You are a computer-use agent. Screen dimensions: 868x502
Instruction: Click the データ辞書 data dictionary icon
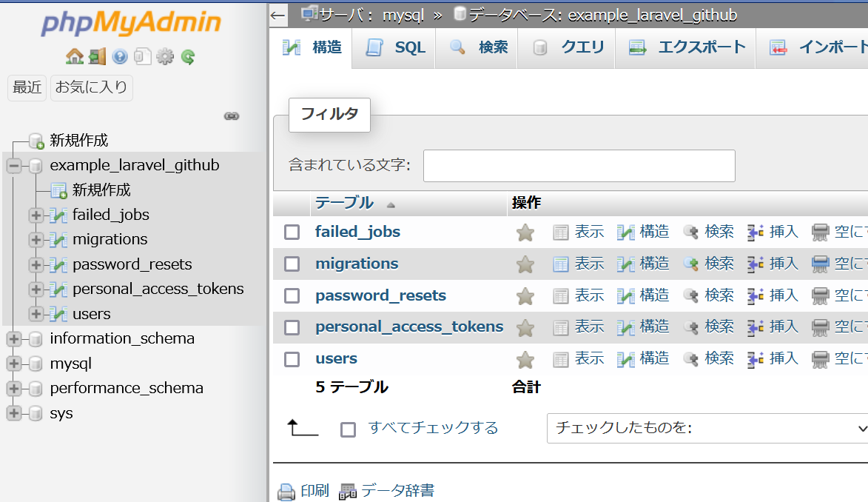[x=348, y=492]
